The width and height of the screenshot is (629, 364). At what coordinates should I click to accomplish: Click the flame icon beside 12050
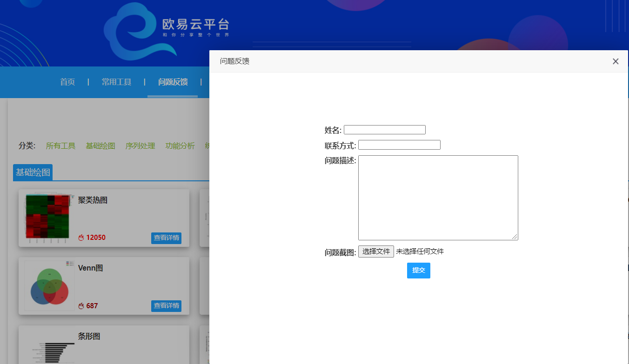tap(81, 238)
